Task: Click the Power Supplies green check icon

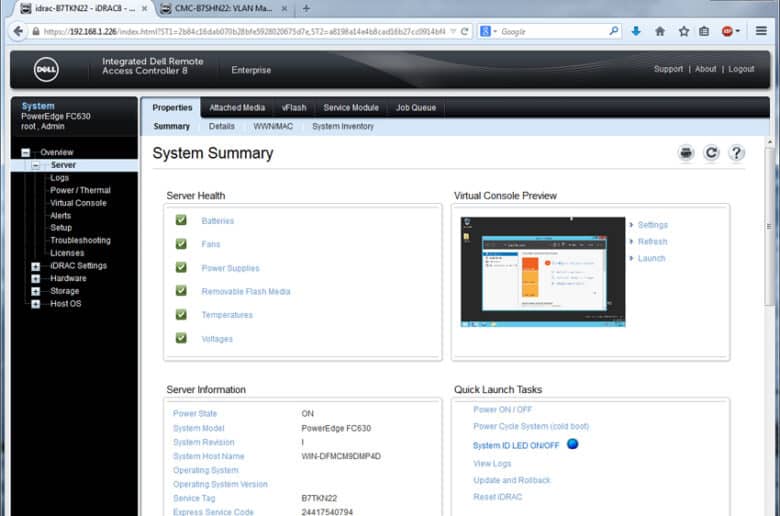Action: click(x=181, y=267)
